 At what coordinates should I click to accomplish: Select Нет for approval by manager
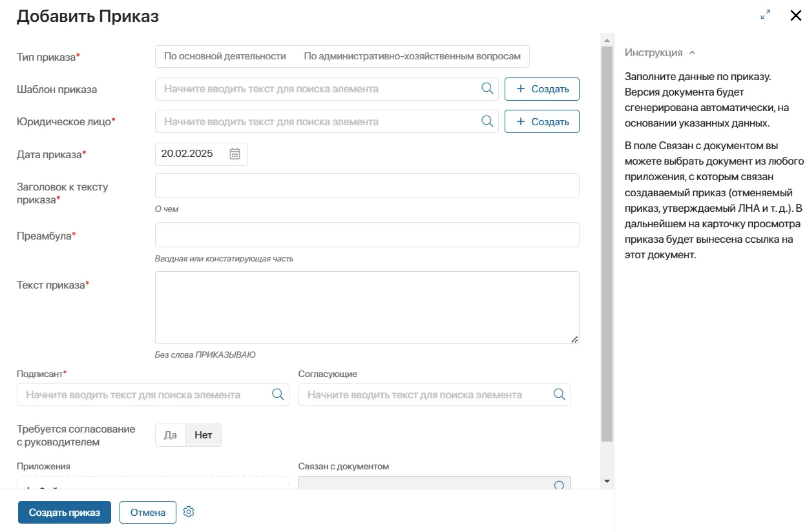(x=203, y=435)
